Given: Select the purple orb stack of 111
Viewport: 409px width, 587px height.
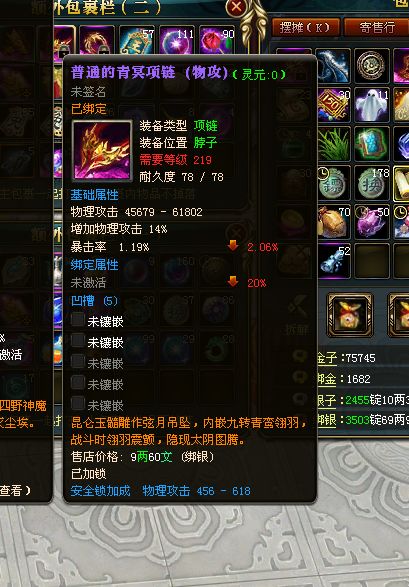Looking at the screenshot, I should 177,40.
